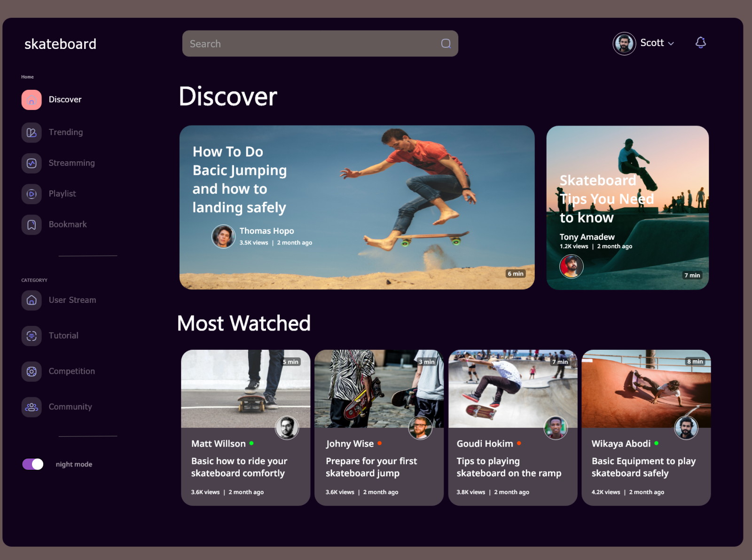The height and width of the screenshot is (560, 752).
Task: Toggle night mode switch
Action: pyautogui.click(x=32, y=464)
